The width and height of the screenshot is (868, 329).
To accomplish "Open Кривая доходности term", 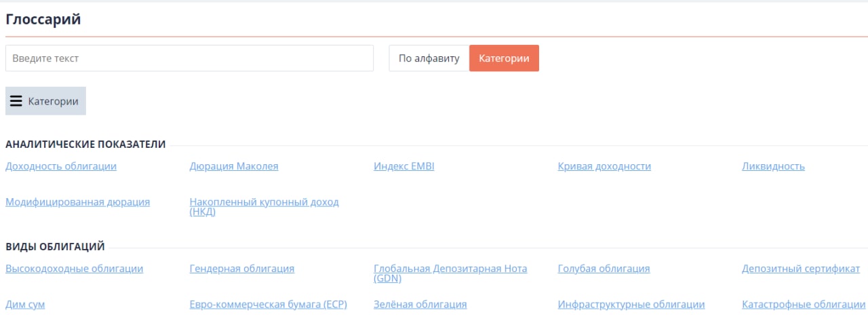I will point(604,166).
